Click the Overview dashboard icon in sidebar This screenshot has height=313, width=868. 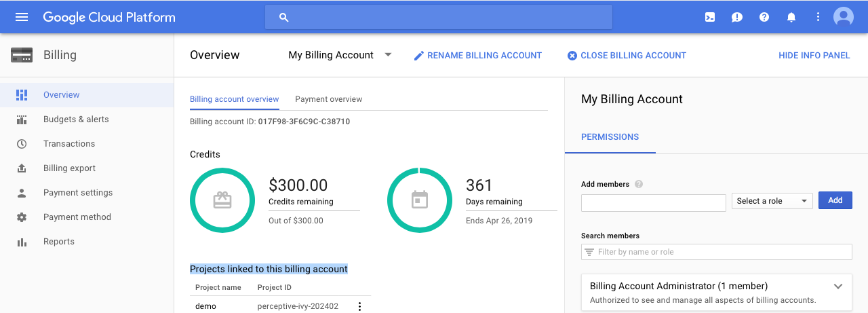(x=22, y=95)
